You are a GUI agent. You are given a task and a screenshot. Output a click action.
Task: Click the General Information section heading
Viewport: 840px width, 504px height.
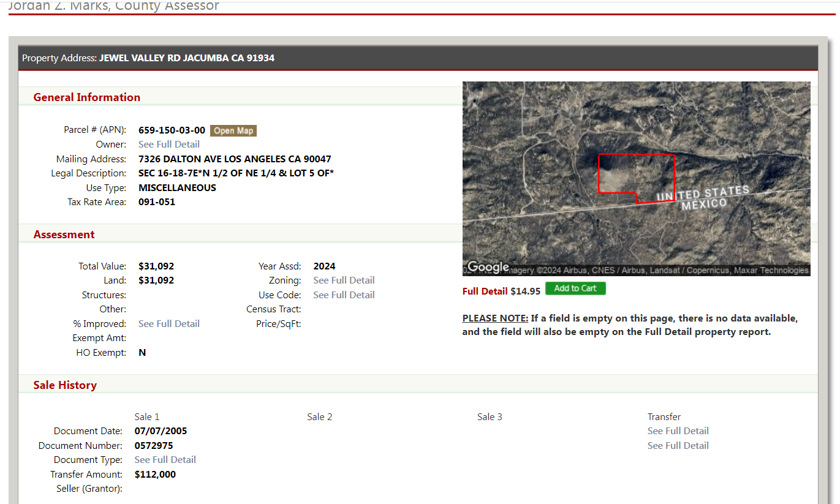tap(86, 97)
